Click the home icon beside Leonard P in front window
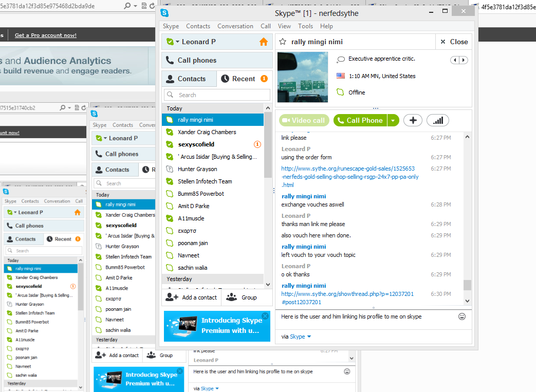536x392 pixels. [264, 42]
